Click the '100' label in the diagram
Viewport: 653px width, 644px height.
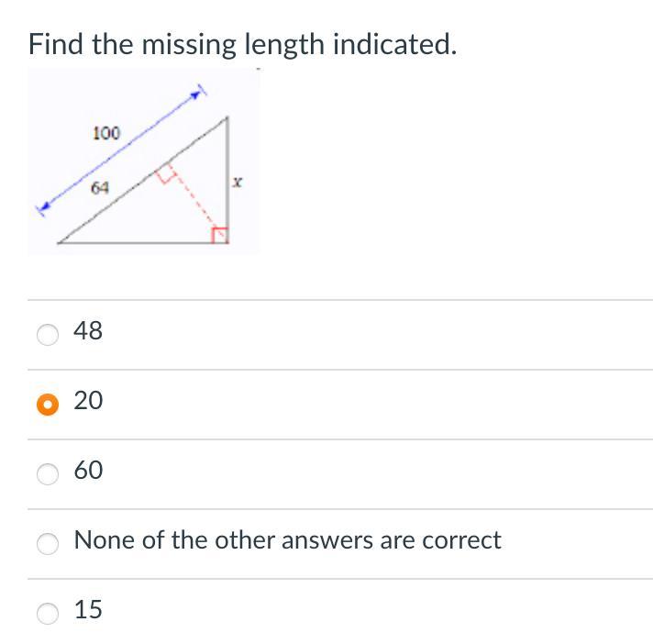(105, 133)
